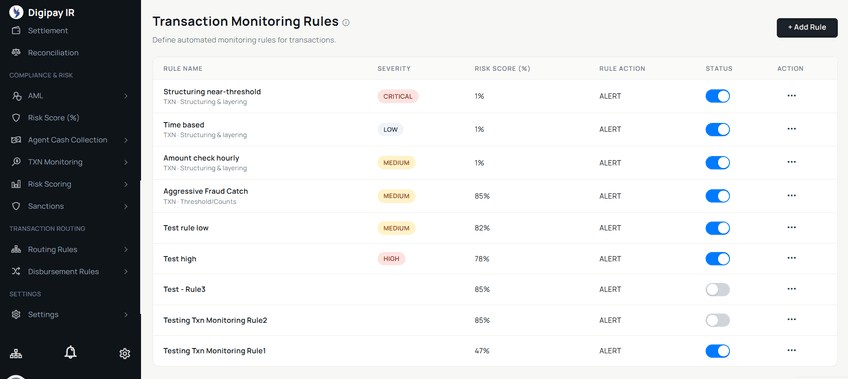Viewport: 848px width, 379px height.
Task: Expand Disbursement Rules chevron
Action: (x=125, y=272)
